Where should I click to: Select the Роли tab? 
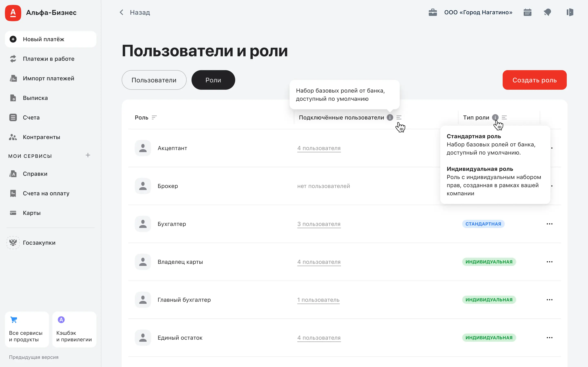[x=213, y=80]
